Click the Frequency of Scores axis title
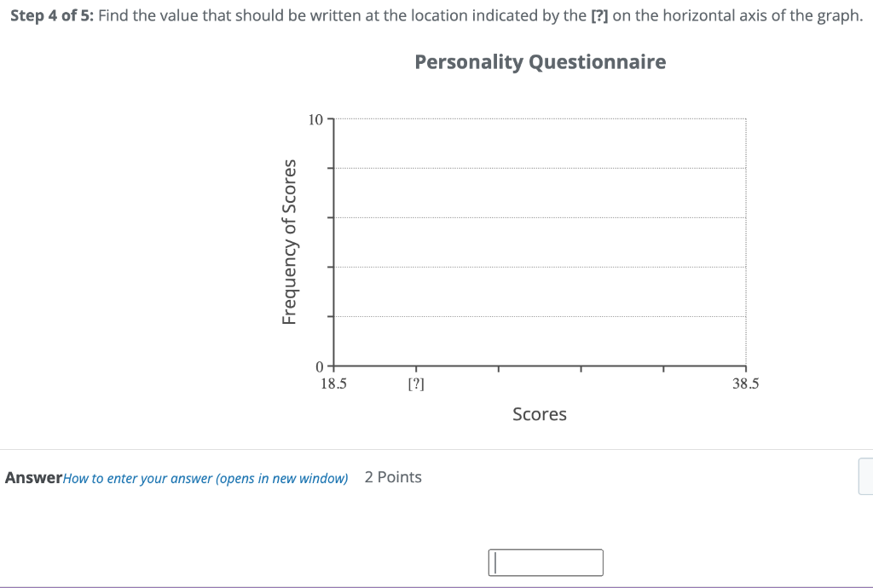873x588 pixels. [x=289, y=242]
